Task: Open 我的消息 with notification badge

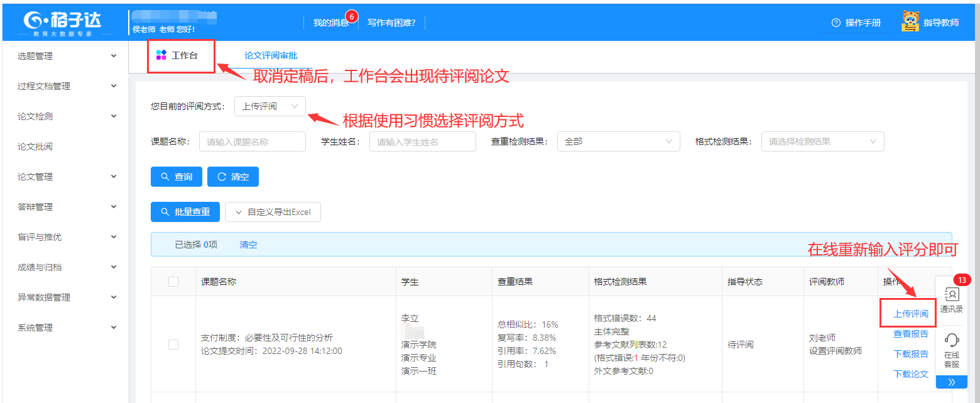Action: pyautogui.click(x=331, y=23)
